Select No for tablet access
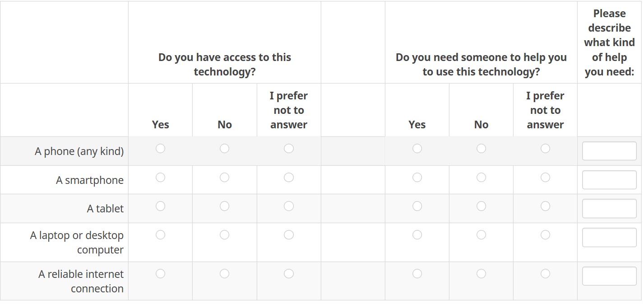The height and width of the screenshot is (305, 644). click(224, 206)
